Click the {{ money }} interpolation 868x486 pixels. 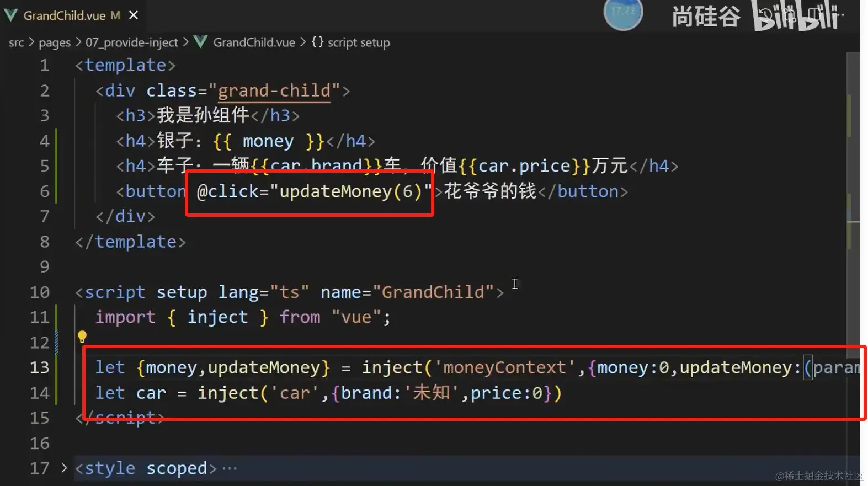pyautogui.click(x=268, y=141)
